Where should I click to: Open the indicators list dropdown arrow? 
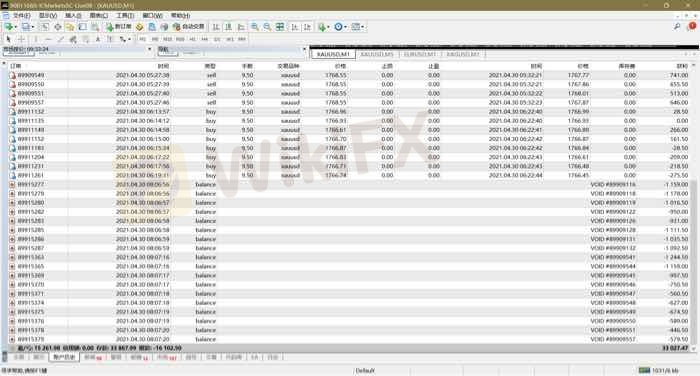[x=329, y=27]
